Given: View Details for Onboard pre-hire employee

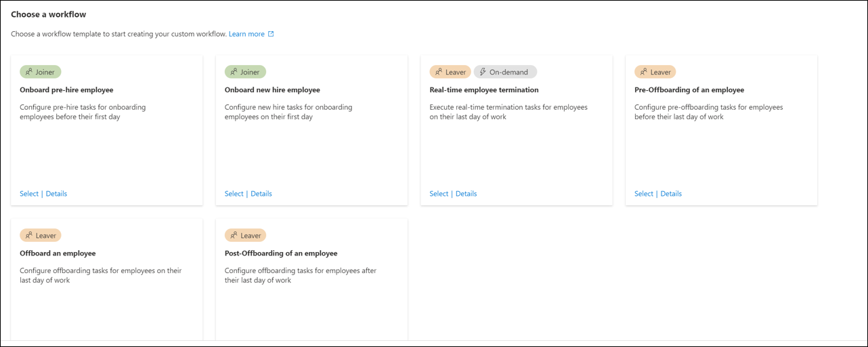Looking at the screenshot, I should 56,194.
